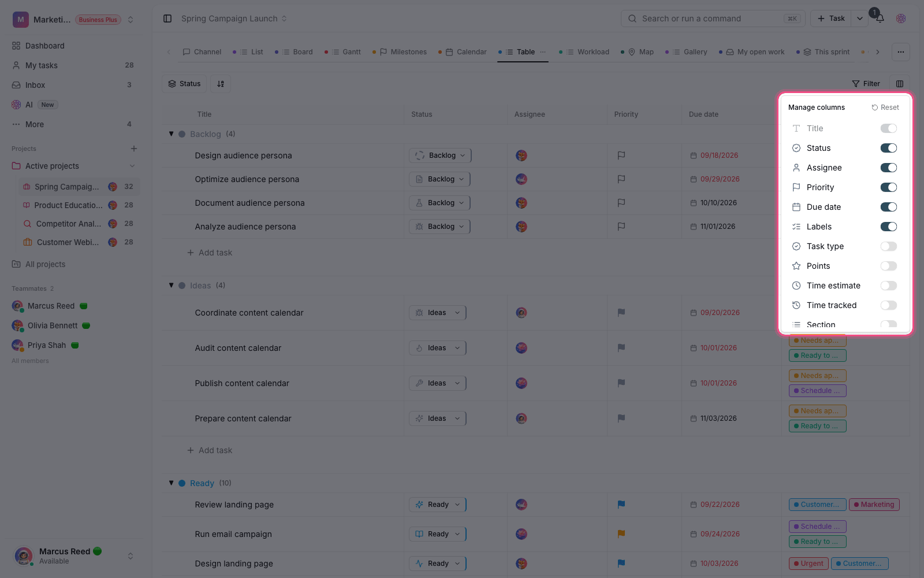Open status dropdown for Design audience persona
Image resolution: width=924 pixels, height=578 pixels.
pyautogui.click(x=440, y=155)
